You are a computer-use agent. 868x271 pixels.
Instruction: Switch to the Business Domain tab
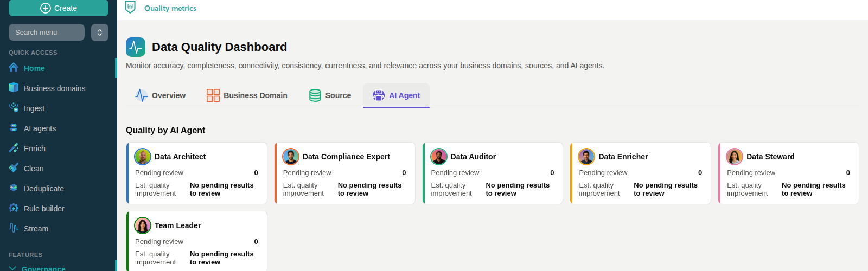click(247, 95)
